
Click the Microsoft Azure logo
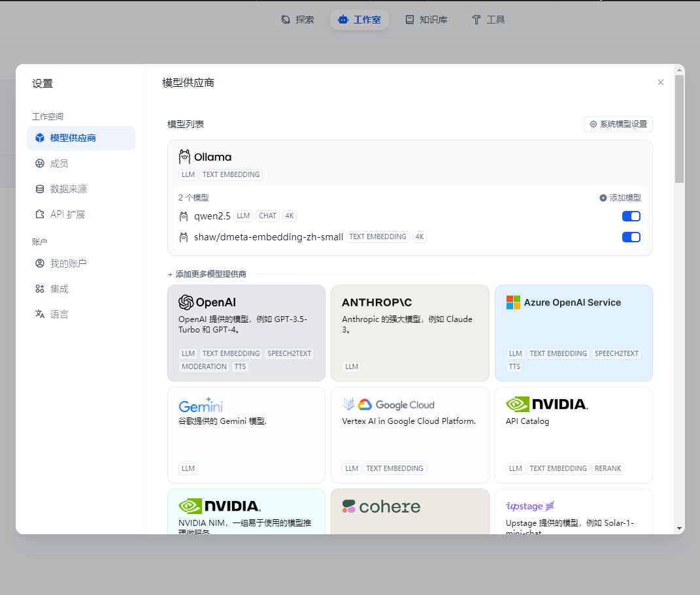(513, 302)
